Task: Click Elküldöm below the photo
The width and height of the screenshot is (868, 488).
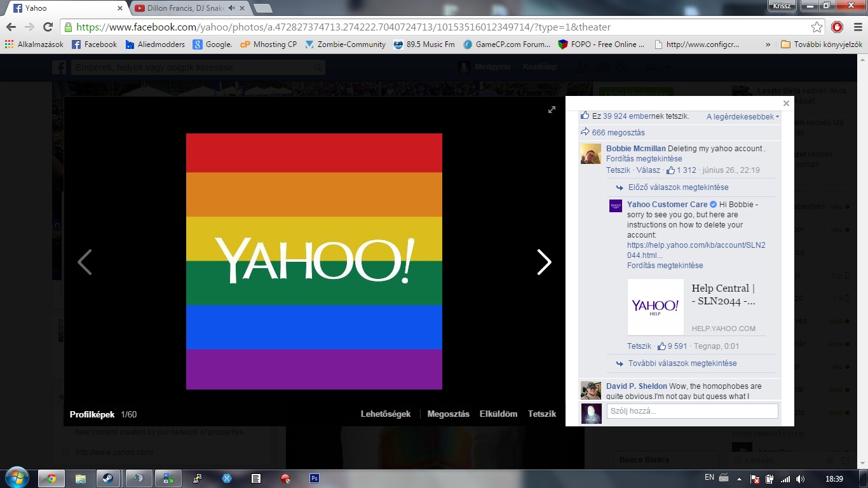Action: pyautogui.click(x=499, y=414)
